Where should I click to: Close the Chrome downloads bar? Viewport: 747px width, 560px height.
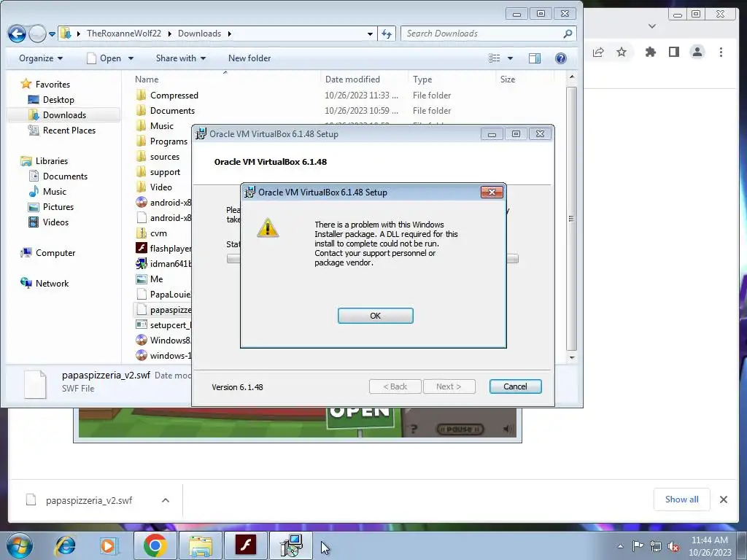(x=723, y=499)
